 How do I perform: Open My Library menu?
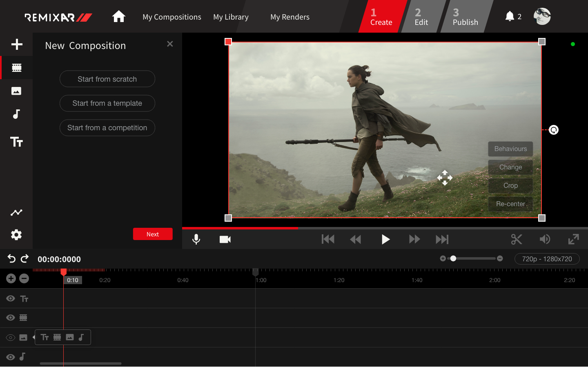click(231, 17)
